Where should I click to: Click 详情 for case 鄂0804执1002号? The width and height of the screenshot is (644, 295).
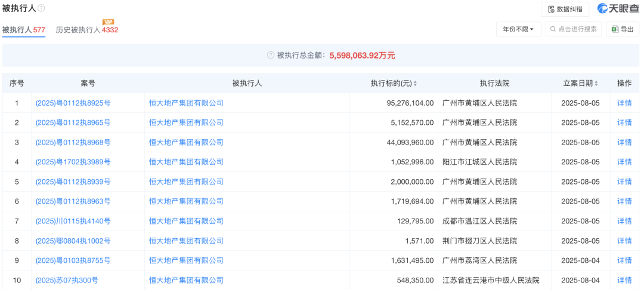pyautogui.click(x=624, y=241)
